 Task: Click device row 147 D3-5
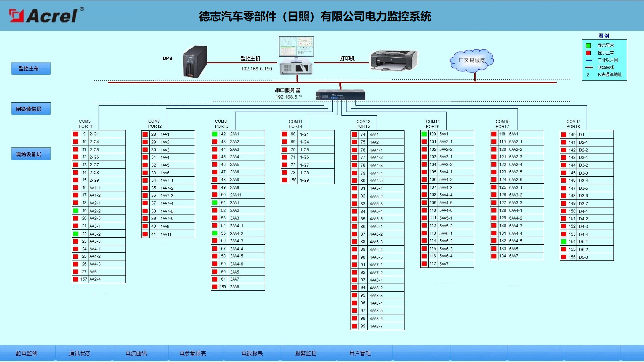click(x=587, y=188)
